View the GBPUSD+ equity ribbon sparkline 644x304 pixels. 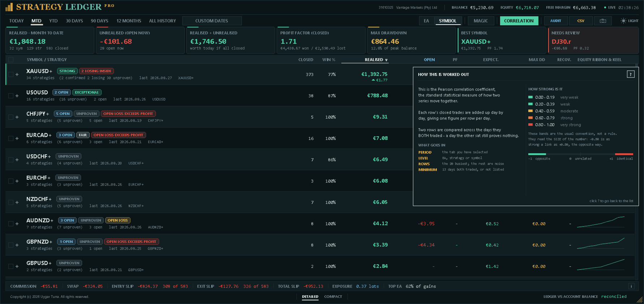pyautogui.click(x=601, y=265)
